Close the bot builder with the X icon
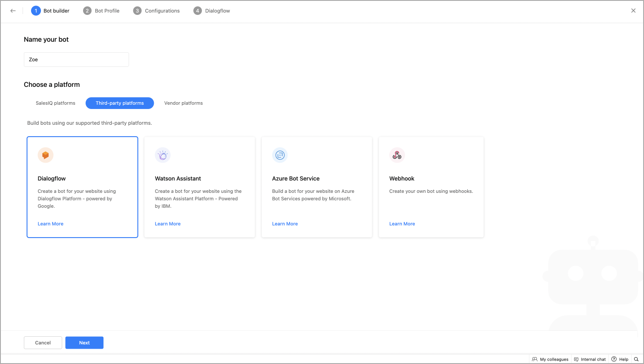The image size is (644, 364). (x=633, y=11)
